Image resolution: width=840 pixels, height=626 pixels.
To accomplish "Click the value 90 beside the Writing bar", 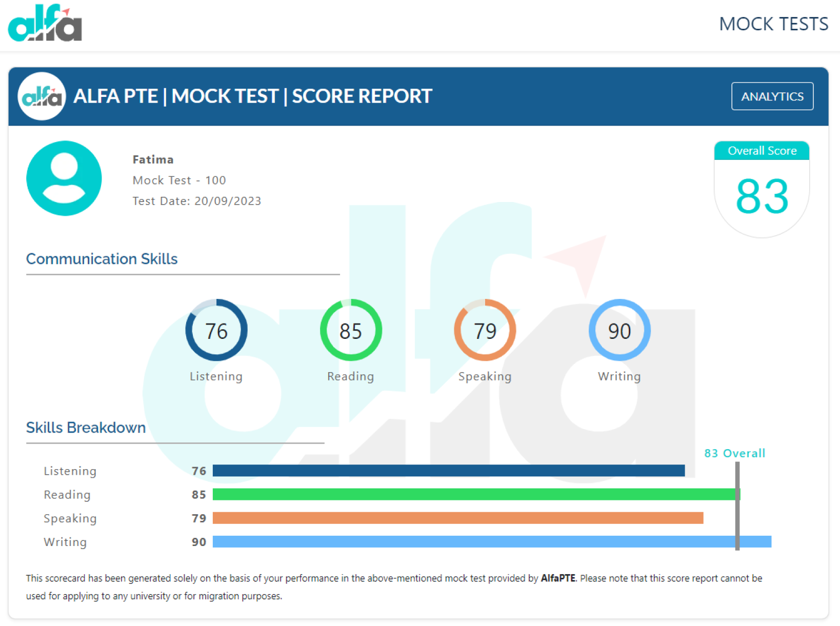I will (199, 541).
